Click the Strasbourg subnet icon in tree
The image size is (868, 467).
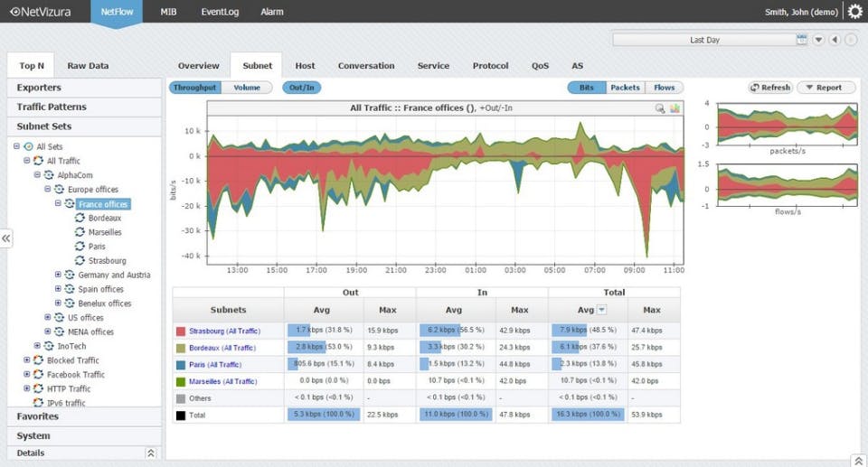(x=80, y=261)
